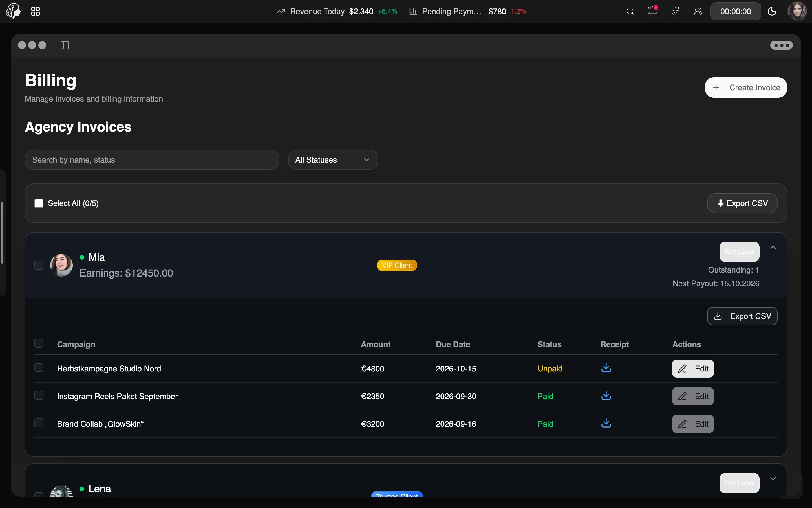
Task: Select the Brand Collab GlowSkin row checkbox
Action: point(39,423)
